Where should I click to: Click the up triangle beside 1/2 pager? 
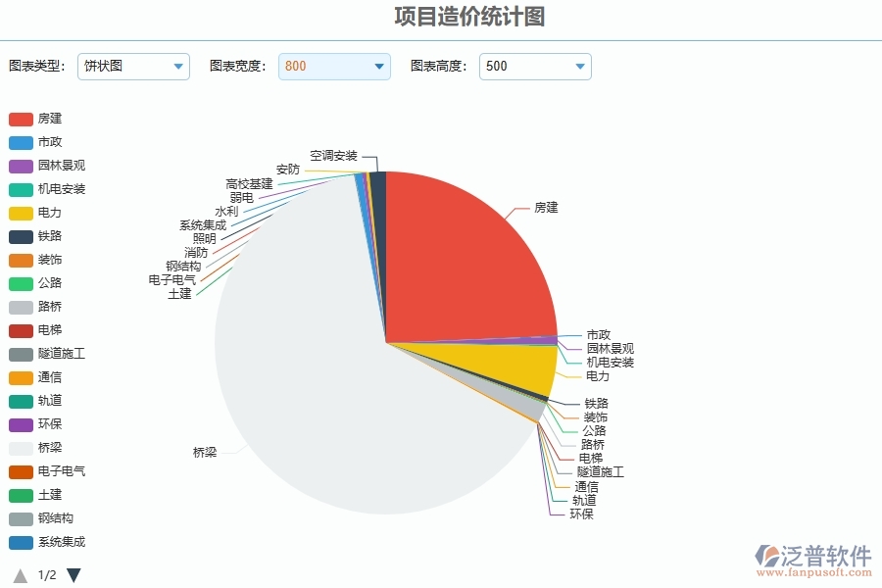click(x=19, y=576)
